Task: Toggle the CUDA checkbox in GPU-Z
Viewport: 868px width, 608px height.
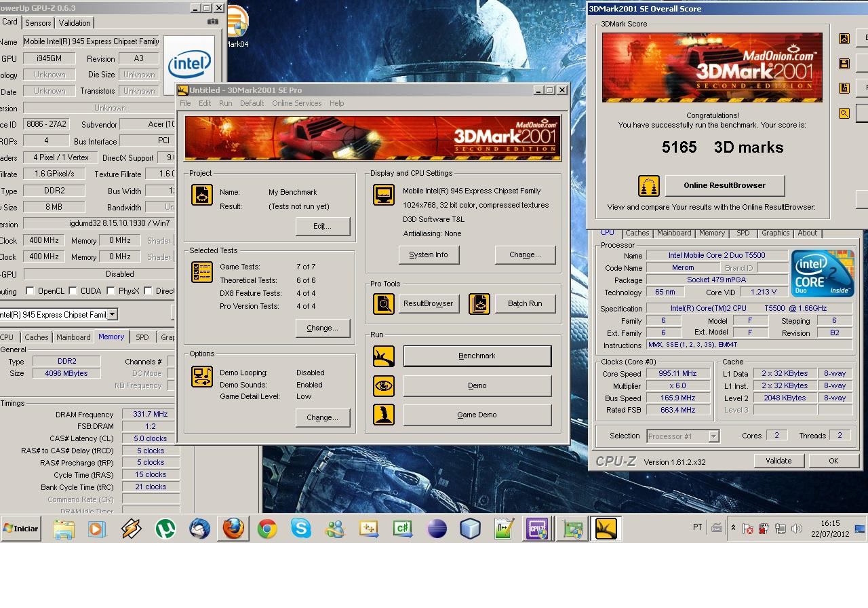Action: pos(73,291)
